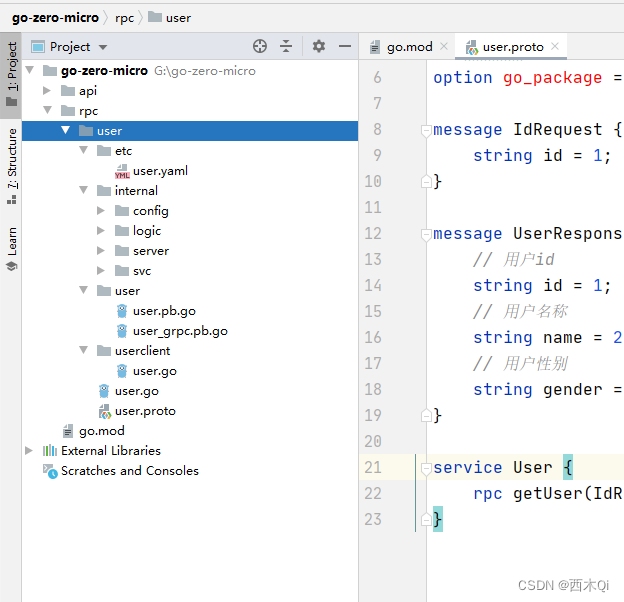Collapse the internal folder
Screen dimensions: 624x602
(84, 190)
